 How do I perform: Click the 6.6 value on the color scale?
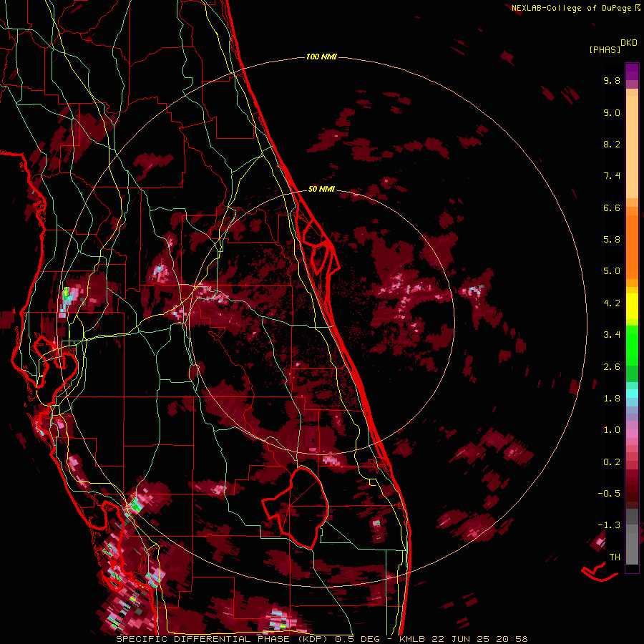[x=612, y=208]
